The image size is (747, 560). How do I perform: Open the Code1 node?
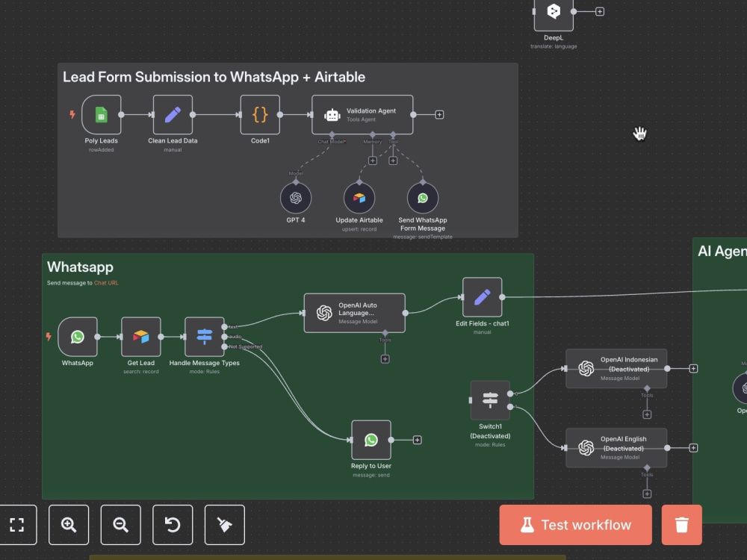(260, 115)
